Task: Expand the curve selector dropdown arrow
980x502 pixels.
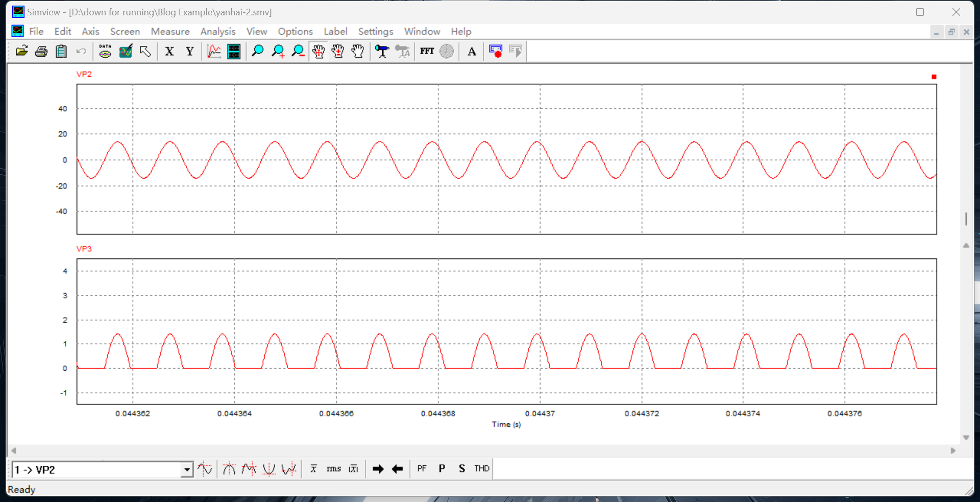Action: 187,470
